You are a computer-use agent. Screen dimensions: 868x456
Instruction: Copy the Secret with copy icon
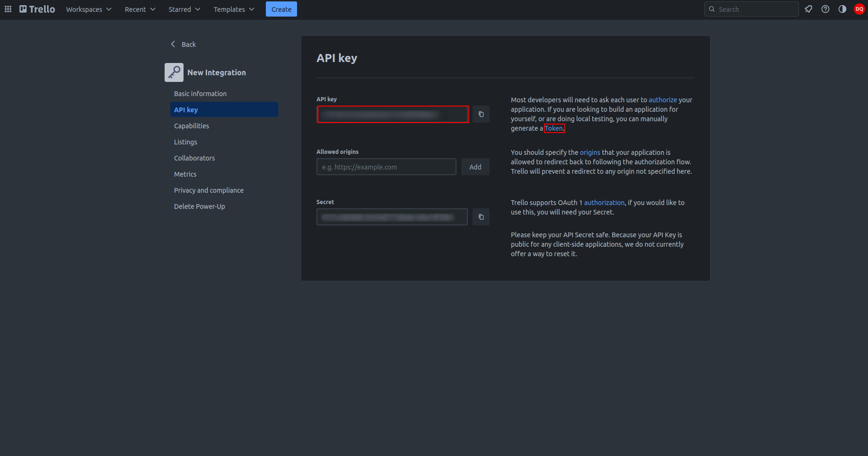click(x=481, y=217)
